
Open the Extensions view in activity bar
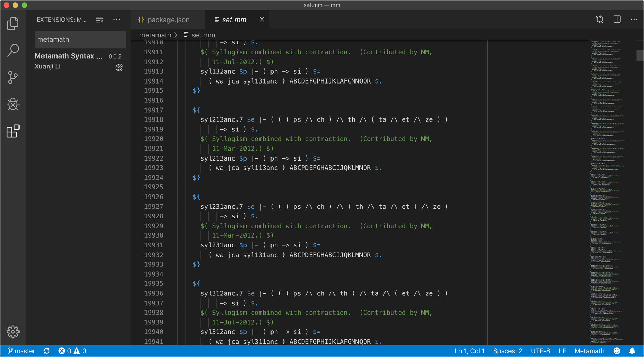coord(13,131)
